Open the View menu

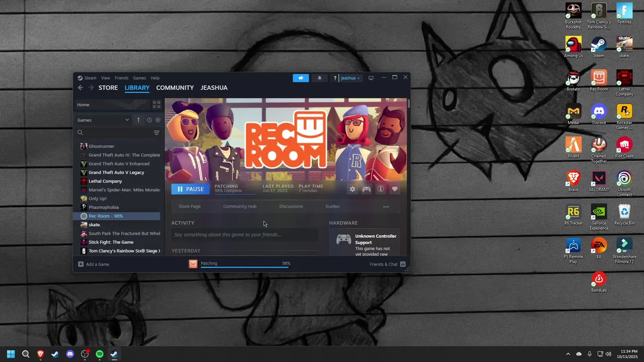(x=105, y=78)
